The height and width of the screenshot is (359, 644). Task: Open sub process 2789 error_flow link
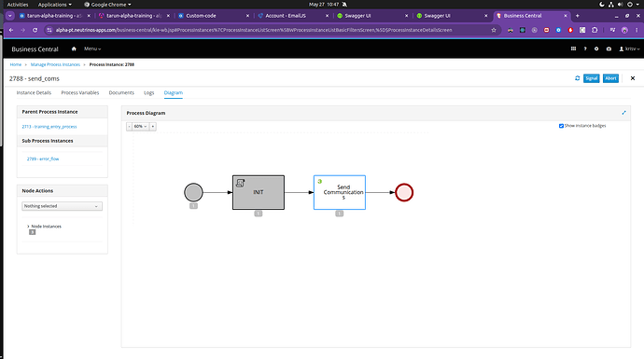pyautogui.click(x=43, y=159)
